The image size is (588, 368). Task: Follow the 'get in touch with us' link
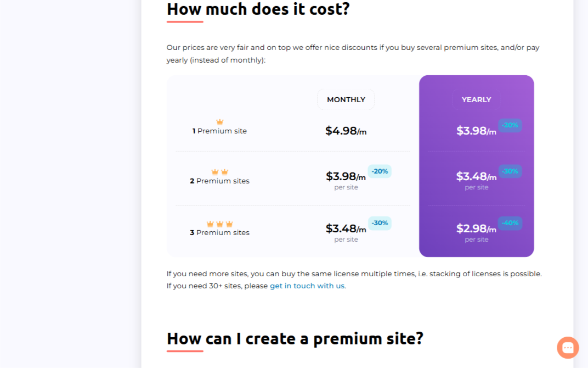tap(308, 286)
